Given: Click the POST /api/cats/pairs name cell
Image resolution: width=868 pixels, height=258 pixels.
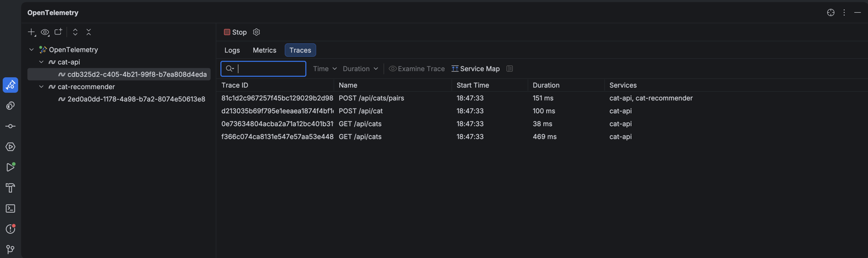Looking at the screenshot, I should [x=371, y=98].
